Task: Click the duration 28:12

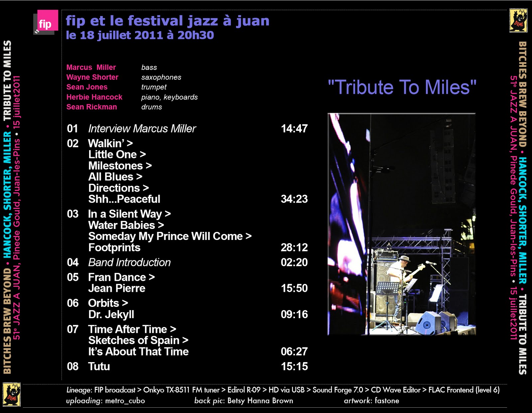Action: (x=294, y=248)
